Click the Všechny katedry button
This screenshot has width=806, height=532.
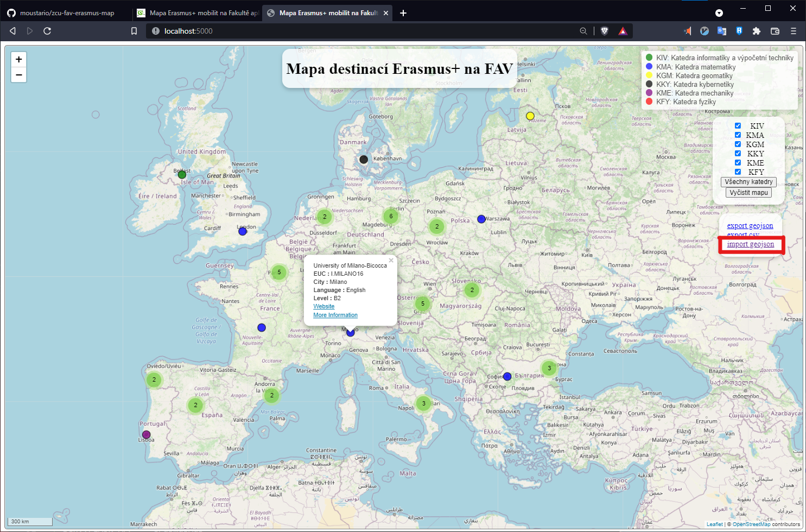[x=748, y=182]
